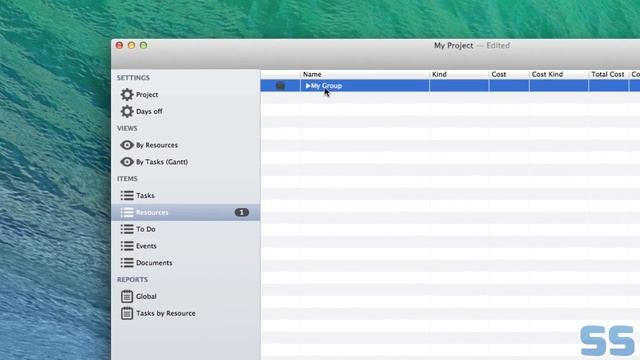Click the Kind cell of My Group row
The image size is (640, 360).
pos(459,86)
